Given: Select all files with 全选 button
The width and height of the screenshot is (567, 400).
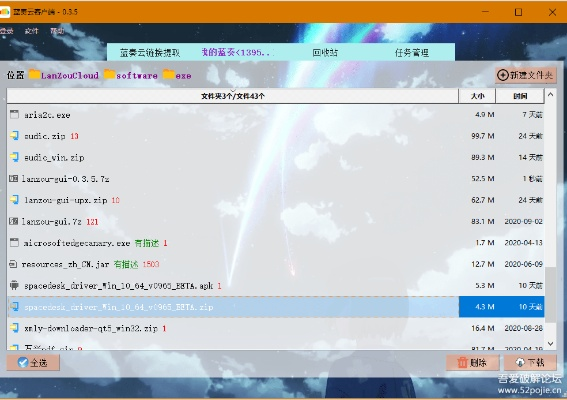Looking at the screenshot, I should coord(33,362).
